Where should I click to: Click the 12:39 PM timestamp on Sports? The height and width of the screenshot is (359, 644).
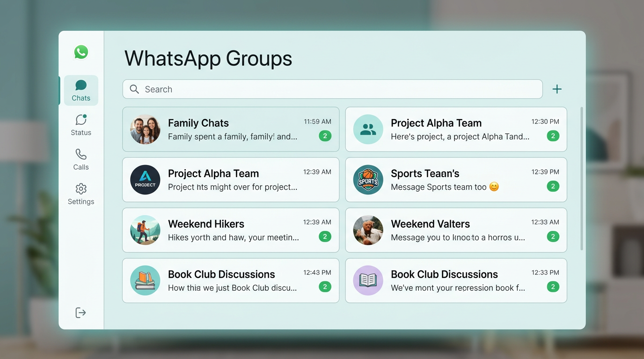(x=545, y=172)
